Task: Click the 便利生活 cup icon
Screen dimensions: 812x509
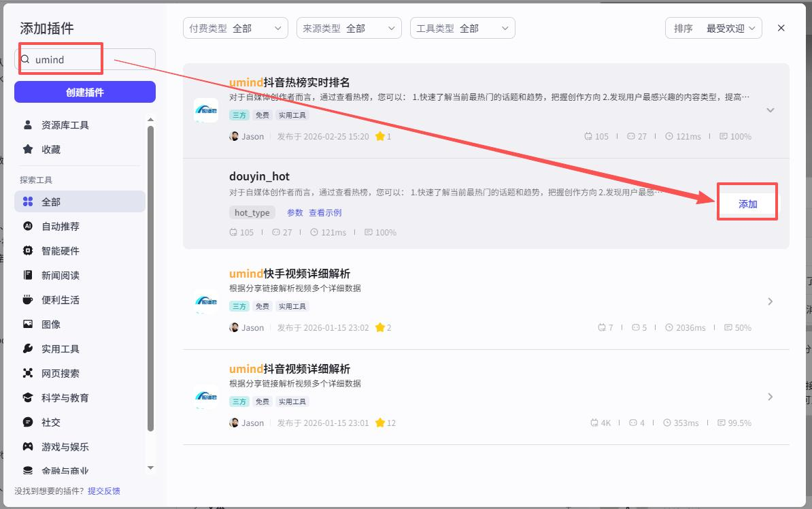Action: (28, 299)
